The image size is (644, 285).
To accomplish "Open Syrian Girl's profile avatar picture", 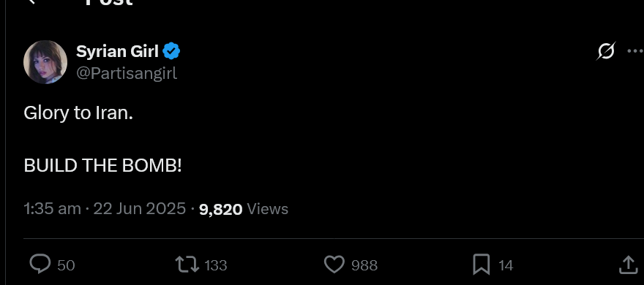I will point(45,62).
